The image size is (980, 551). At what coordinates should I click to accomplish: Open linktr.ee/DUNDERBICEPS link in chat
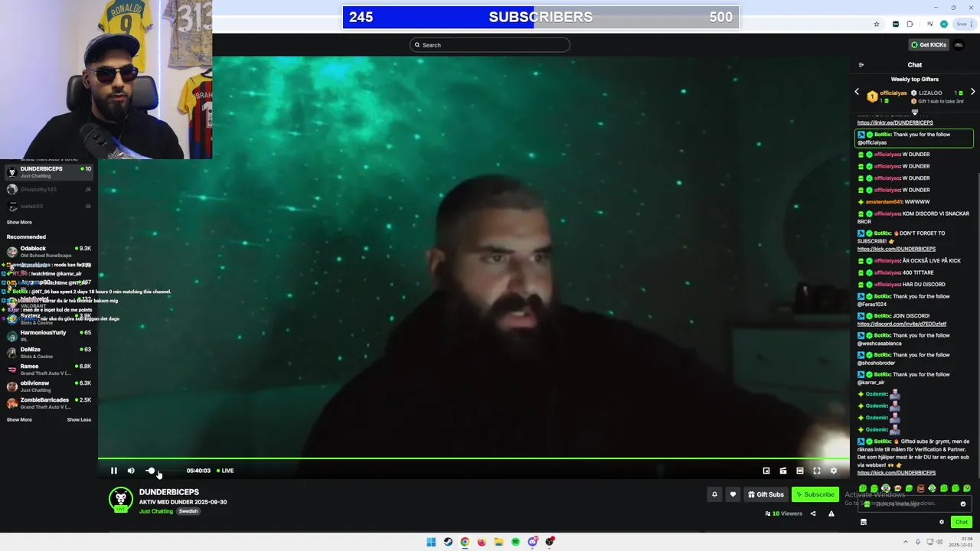895,122
